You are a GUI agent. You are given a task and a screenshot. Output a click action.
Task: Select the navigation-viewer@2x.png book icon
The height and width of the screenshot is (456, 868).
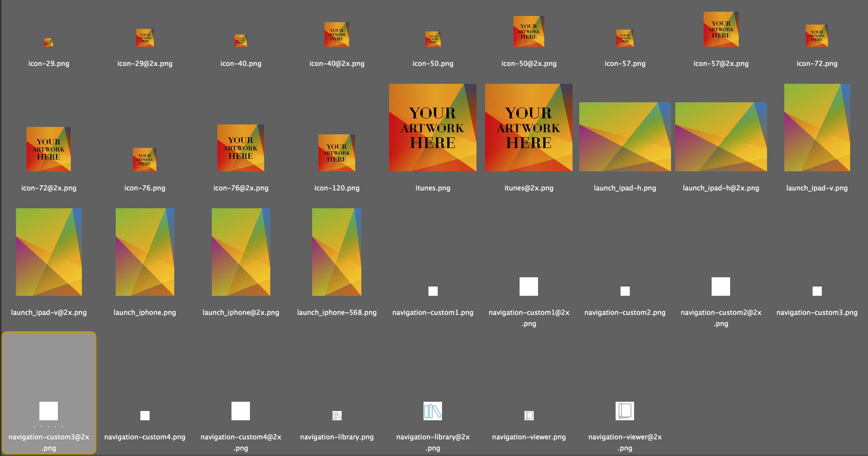pos(625,411)
